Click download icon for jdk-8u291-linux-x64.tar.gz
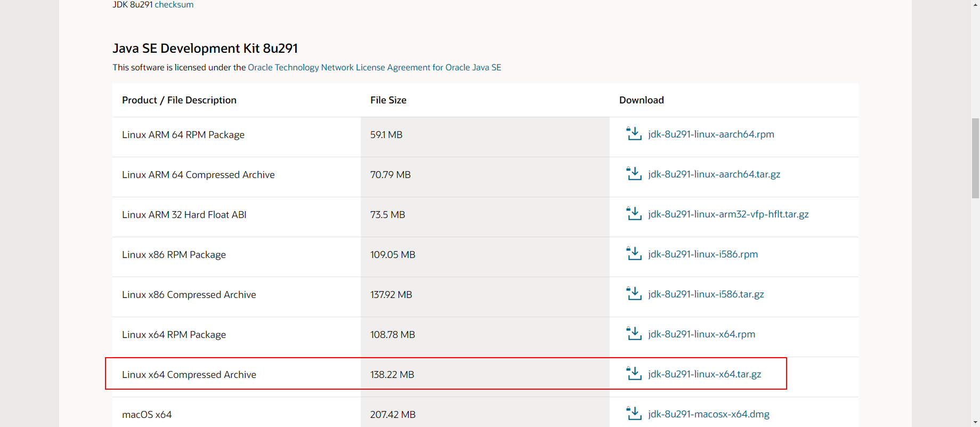The image size is (980, 427). [634, 374]
